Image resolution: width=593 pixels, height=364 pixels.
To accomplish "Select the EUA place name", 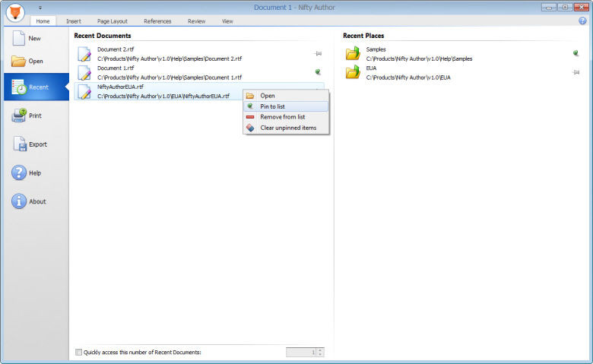I will 371,68.
